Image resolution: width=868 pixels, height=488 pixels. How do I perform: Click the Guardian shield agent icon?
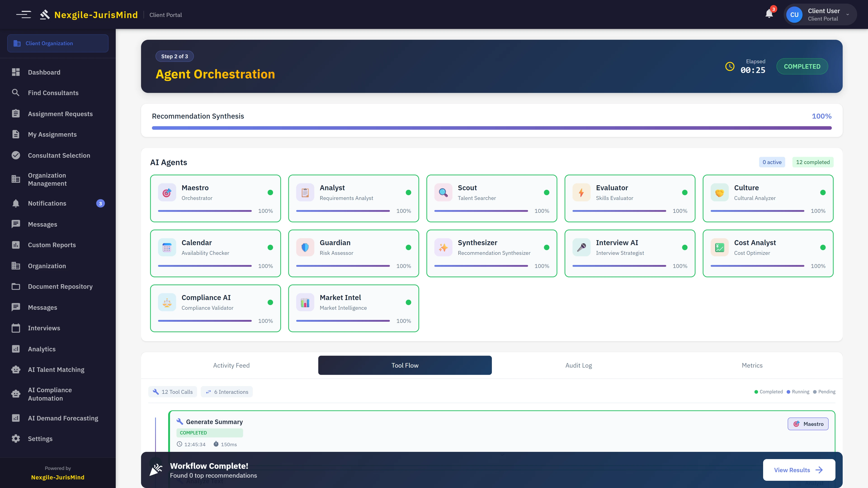(x=305, y=247)
